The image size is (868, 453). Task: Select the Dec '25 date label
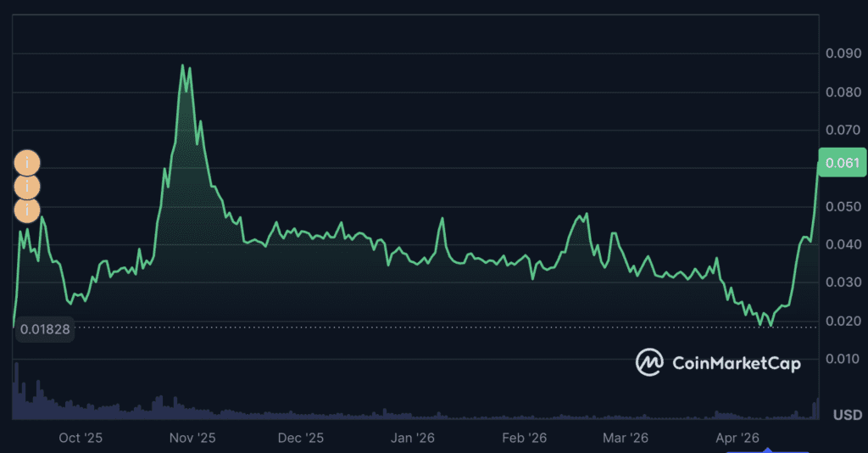[301, 438]
